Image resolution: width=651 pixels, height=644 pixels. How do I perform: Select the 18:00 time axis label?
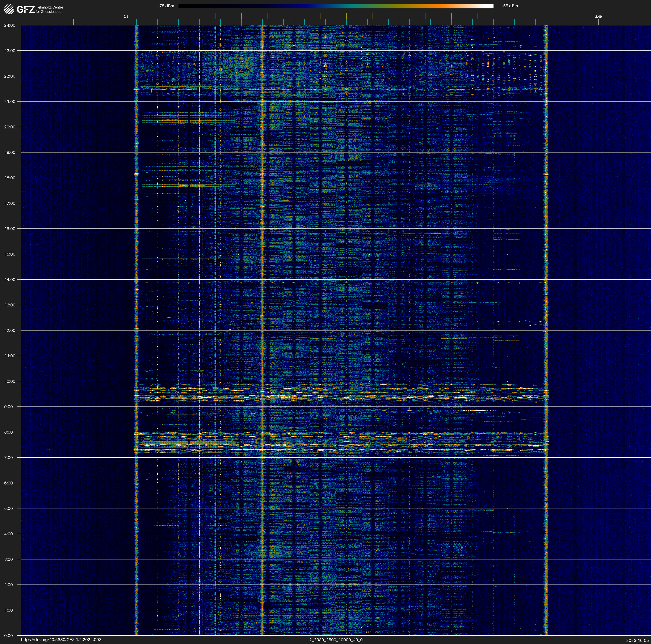[x=10, y=178]
